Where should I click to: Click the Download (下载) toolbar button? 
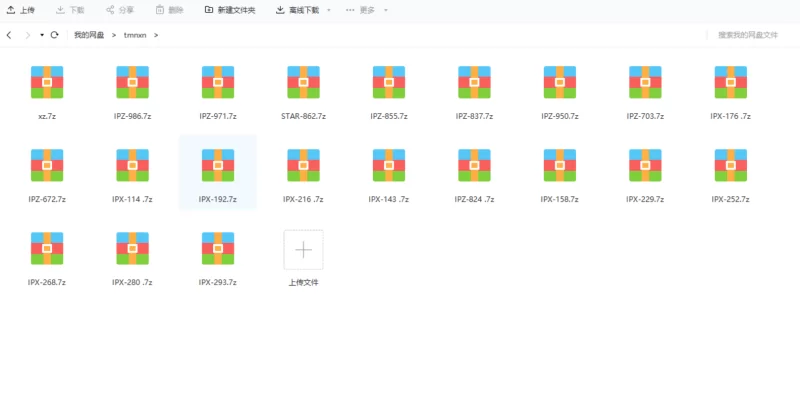70,10
